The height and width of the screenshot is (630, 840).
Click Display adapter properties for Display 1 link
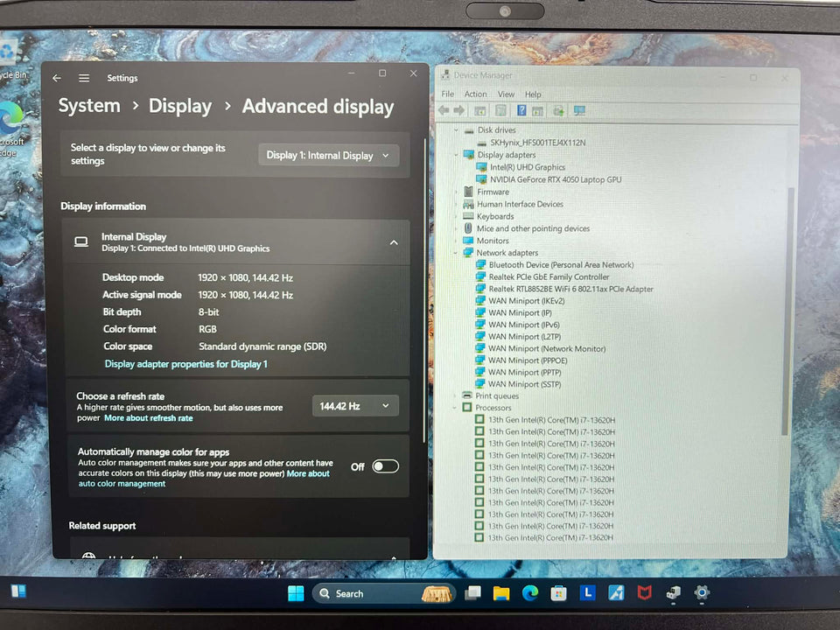(x=185, y=364)
